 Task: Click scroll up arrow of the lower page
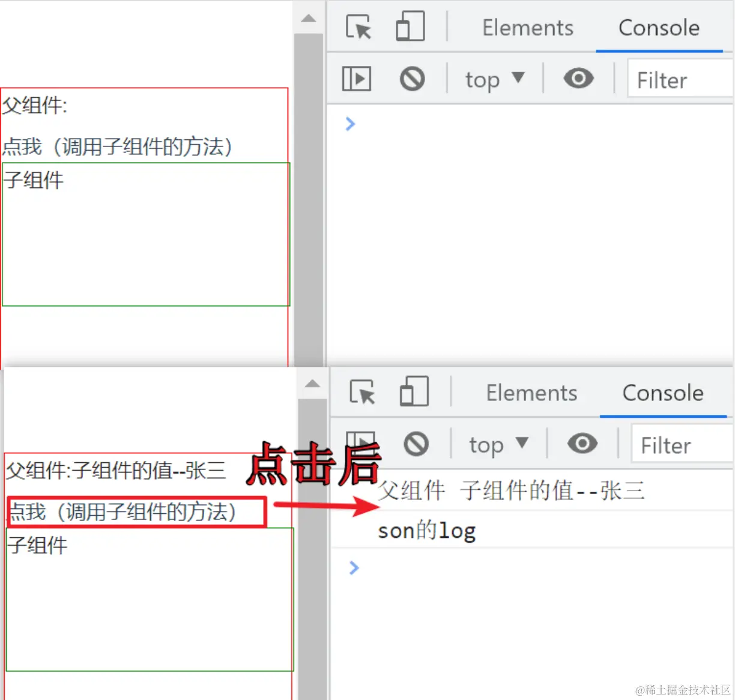coord(312,384)
